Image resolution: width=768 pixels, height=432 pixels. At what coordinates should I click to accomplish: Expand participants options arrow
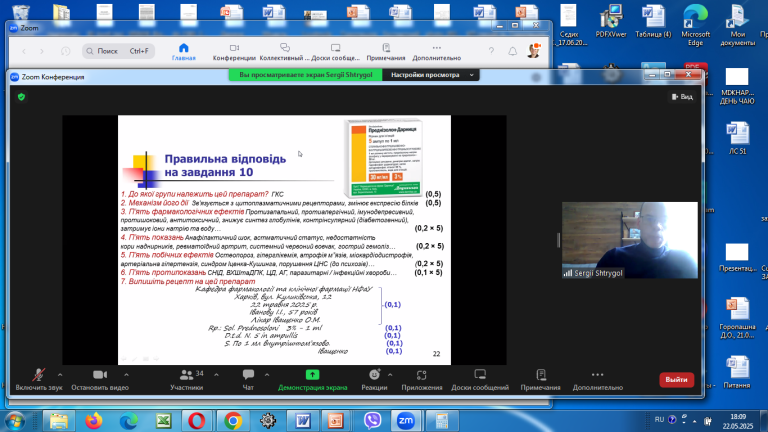(x=216, y=375)
